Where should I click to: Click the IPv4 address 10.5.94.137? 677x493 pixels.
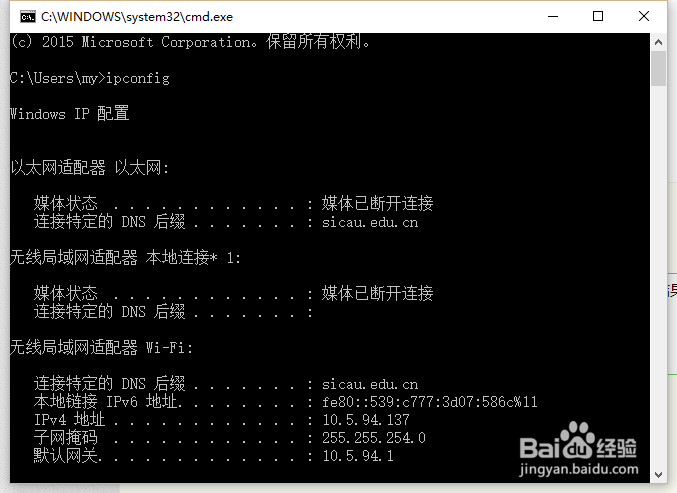pos(366,420)
